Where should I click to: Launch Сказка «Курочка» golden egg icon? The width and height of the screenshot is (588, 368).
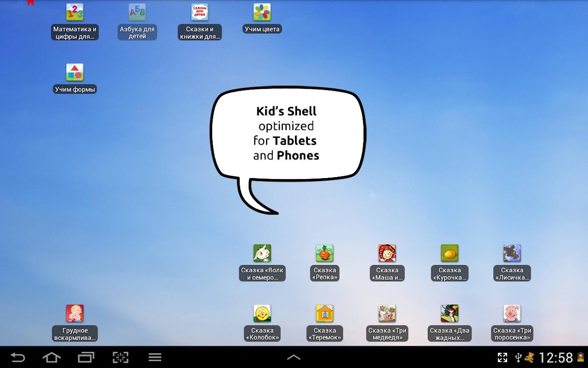[449, 253]
